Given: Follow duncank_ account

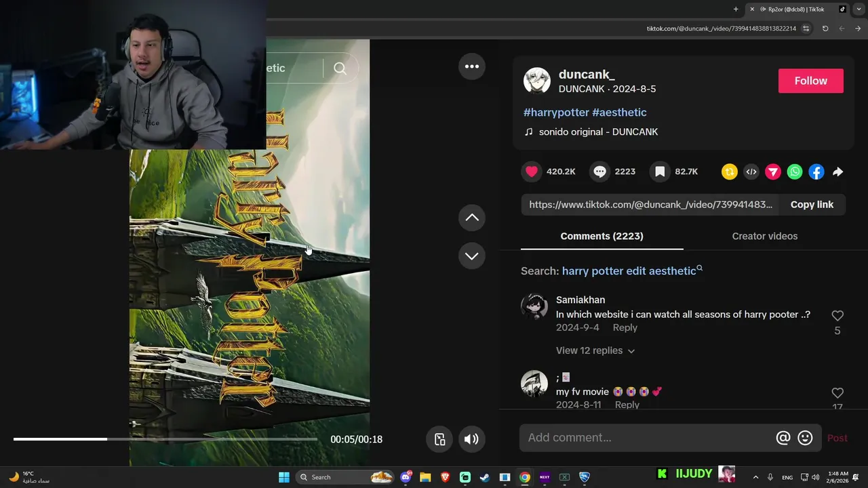Looking at the screenshot, I should coord(811,81).
